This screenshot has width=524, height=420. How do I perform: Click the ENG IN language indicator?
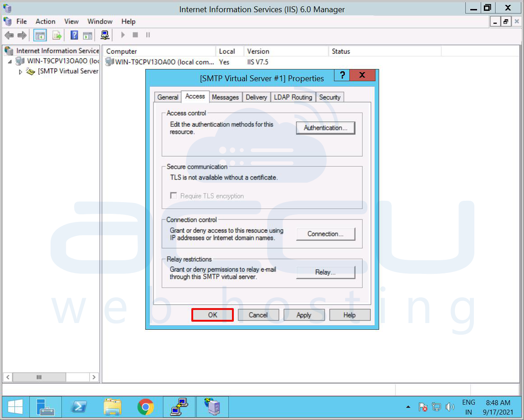point(468,407)
